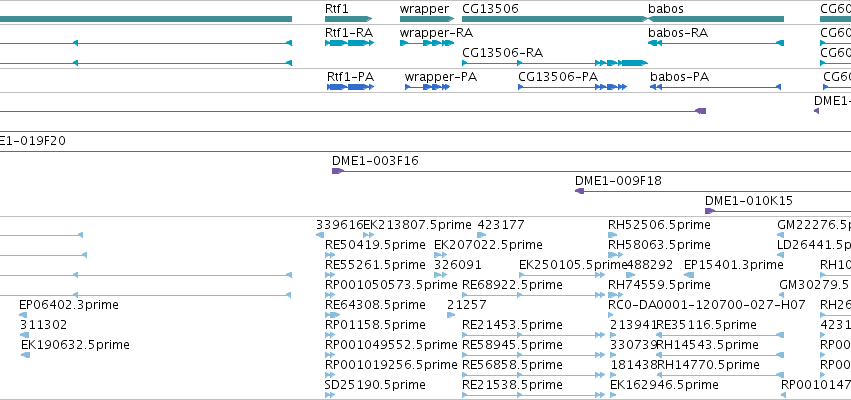Click the babos gene label
Viewport: 851px width, 400px height.
click(665, 9)
